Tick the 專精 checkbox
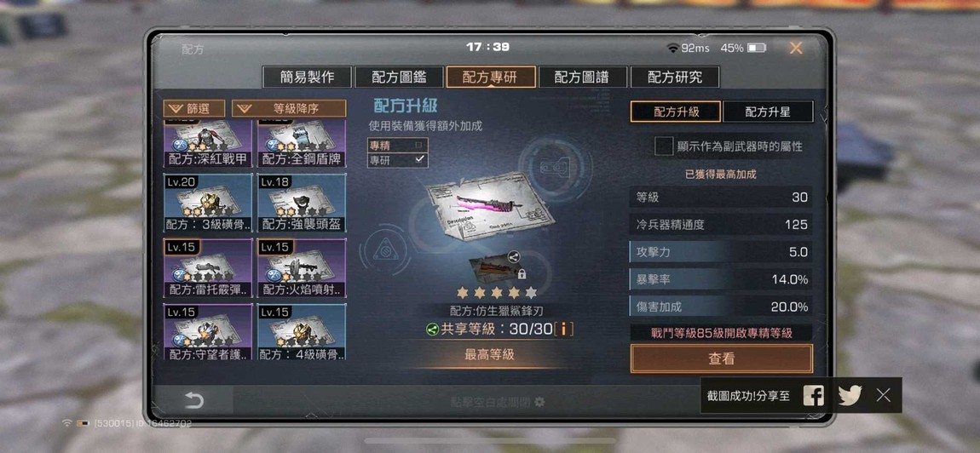980x453 pixels. [419, 145]
